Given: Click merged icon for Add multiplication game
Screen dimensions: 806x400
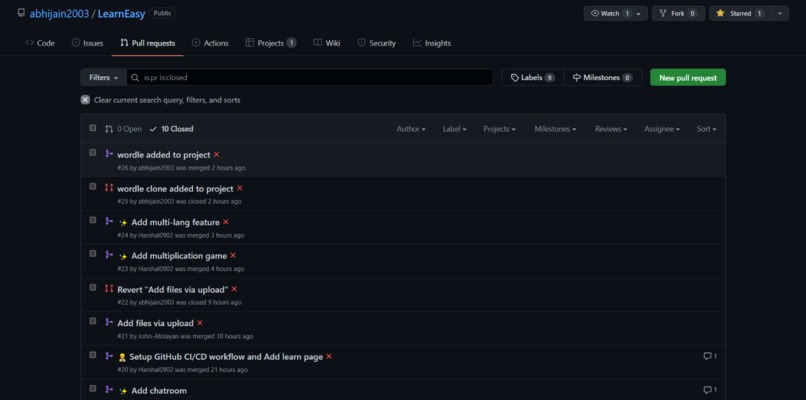Looking at the screenshot, I should pos(108,254).
